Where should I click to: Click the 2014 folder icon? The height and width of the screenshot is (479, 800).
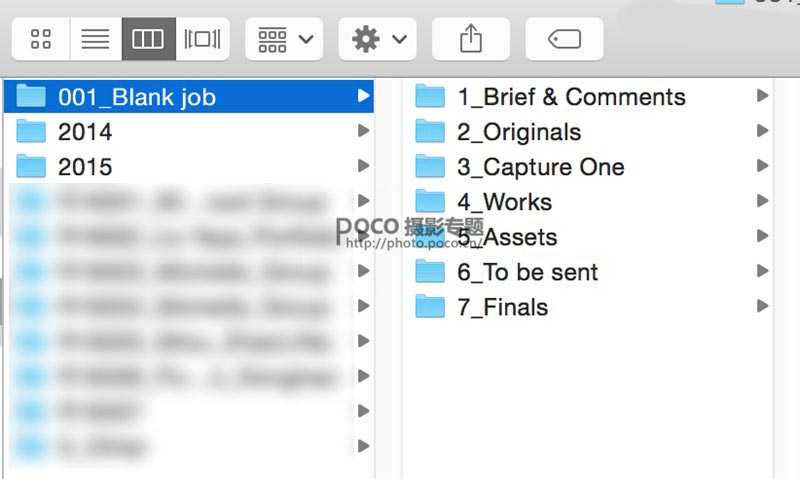point(32,132)
